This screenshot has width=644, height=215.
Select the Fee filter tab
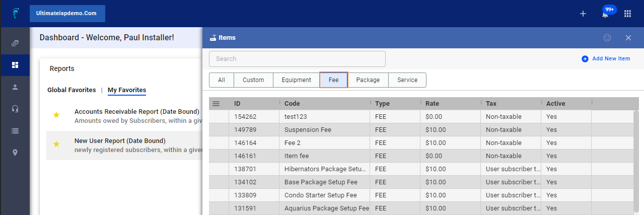(334, 80)
